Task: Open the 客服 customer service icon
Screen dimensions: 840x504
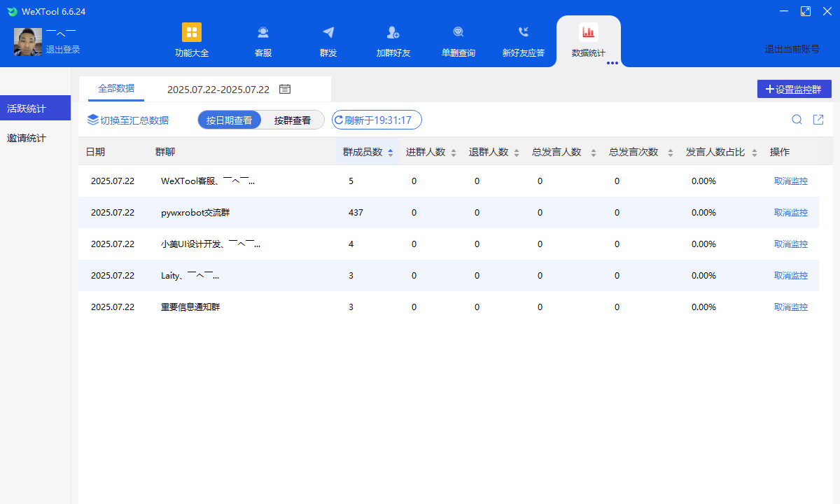Action: tap(263, 32)
